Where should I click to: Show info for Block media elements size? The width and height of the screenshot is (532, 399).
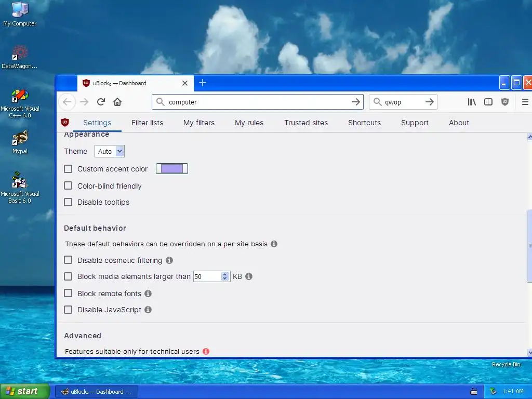(x=249, y=276)
